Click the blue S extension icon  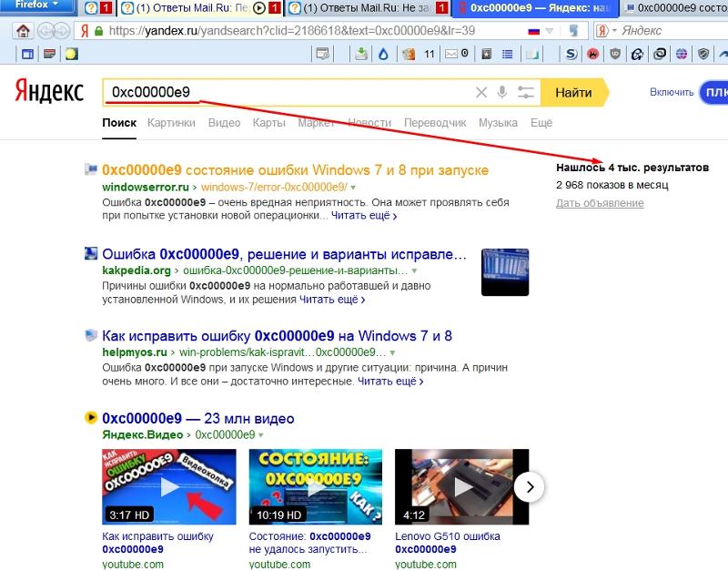point(571,54)
